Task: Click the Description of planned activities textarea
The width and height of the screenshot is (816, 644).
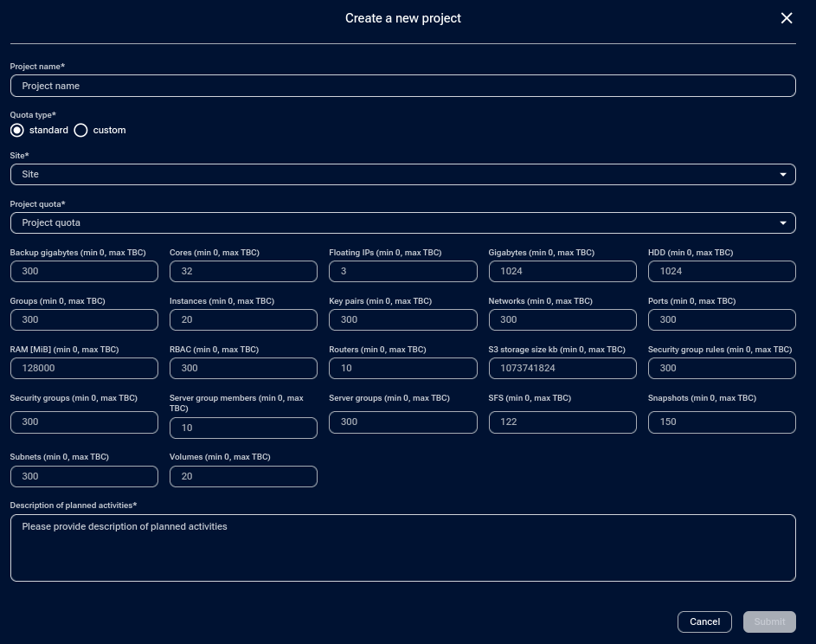Action: click(x=402, y=547)
